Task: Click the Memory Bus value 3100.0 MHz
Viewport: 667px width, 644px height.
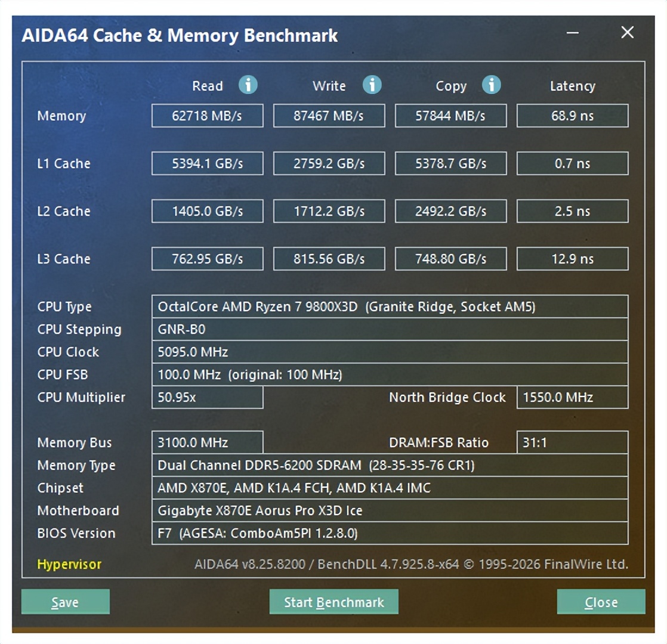Action: 207,442
